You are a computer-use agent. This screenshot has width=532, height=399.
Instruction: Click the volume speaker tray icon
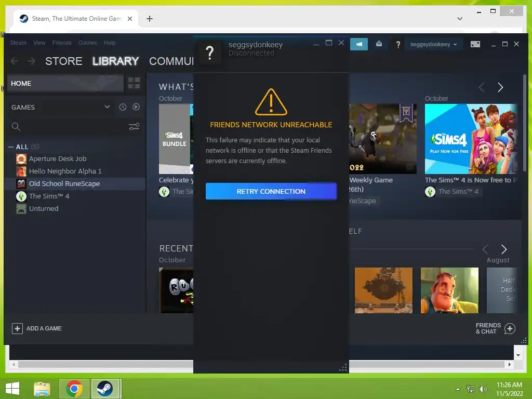pos(483,389)
